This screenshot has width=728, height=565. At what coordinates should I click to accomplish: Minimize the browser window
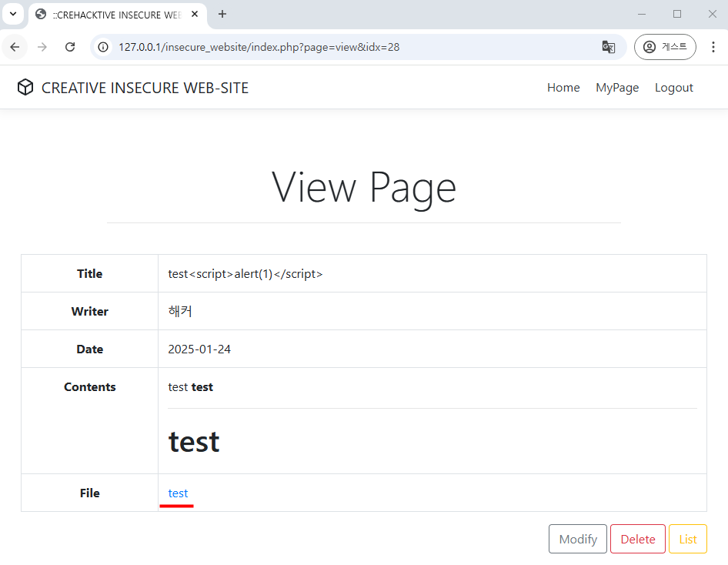[642, 14]
